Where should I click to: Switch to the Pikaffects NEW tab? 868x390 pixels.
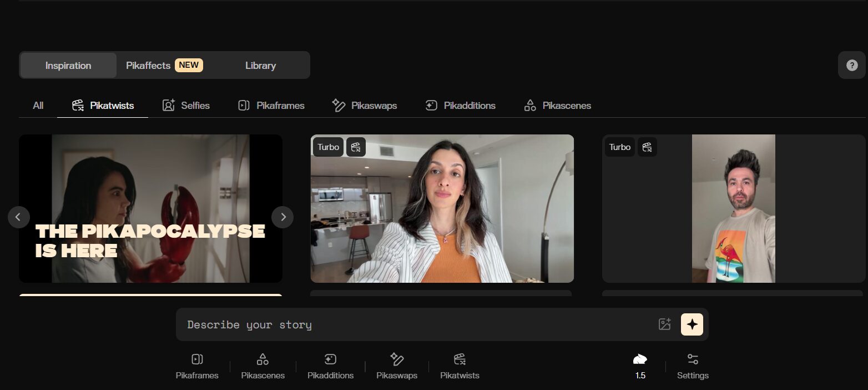164,65
